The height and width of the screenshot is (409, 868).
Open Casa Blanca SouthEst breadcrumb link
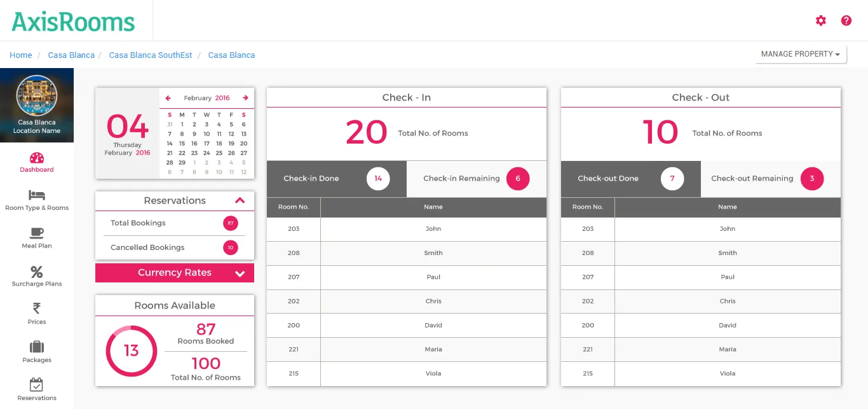click(x=150, y=55)
